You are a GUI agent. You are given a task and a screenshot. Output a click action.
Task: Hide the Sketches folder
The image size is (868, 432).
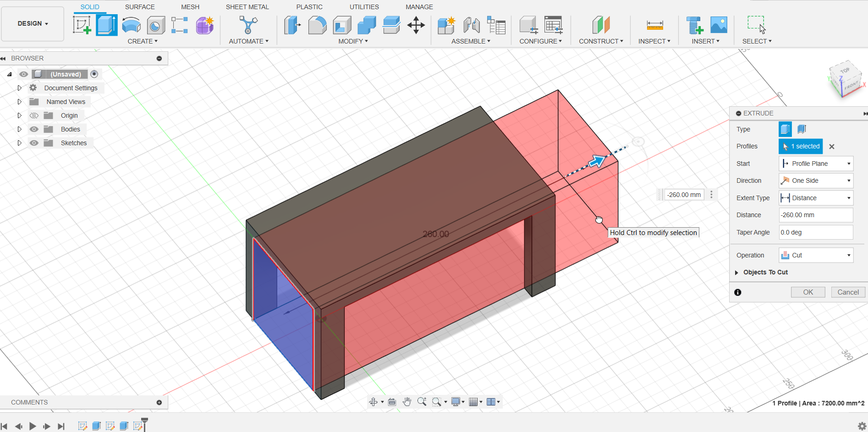click(x=34, y=143)
